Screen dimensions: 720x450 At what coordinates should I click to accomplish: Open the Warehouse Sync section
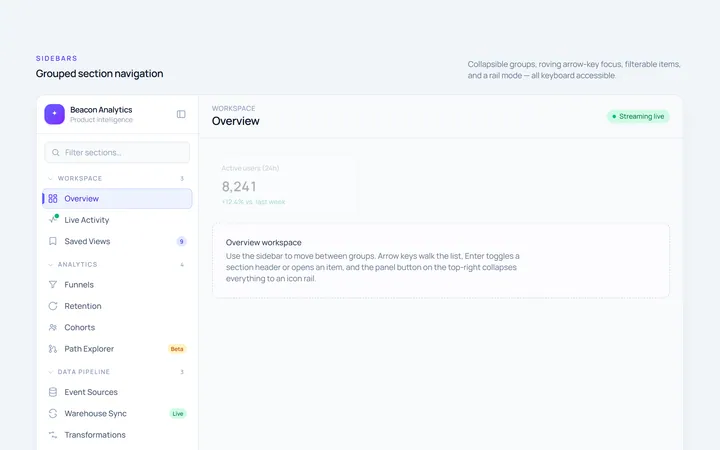[117, 413]
